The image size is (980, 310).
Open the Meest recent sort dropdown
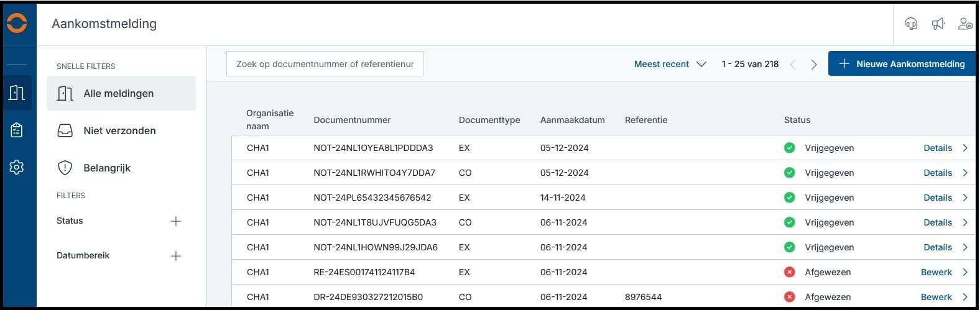pos(670,64)
